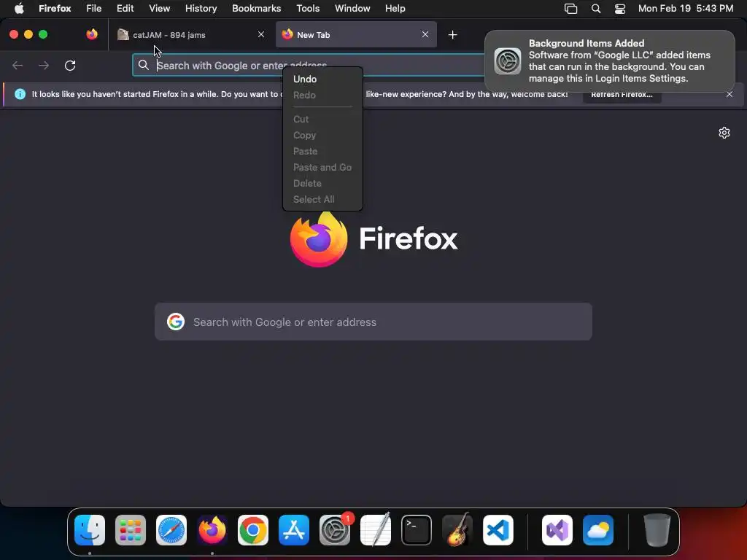Open GarageBand from the Dock
Image resolution: width=747 pixels, height=560 pixels.
tap(457, 530)
